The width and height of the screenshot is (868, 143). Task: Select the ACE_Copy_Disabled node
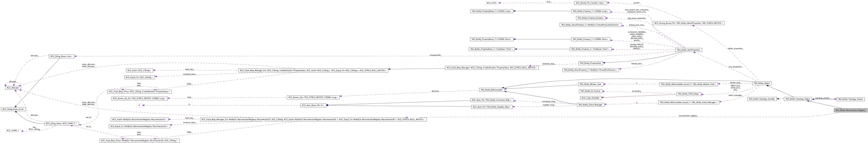[x=590, y=98]
